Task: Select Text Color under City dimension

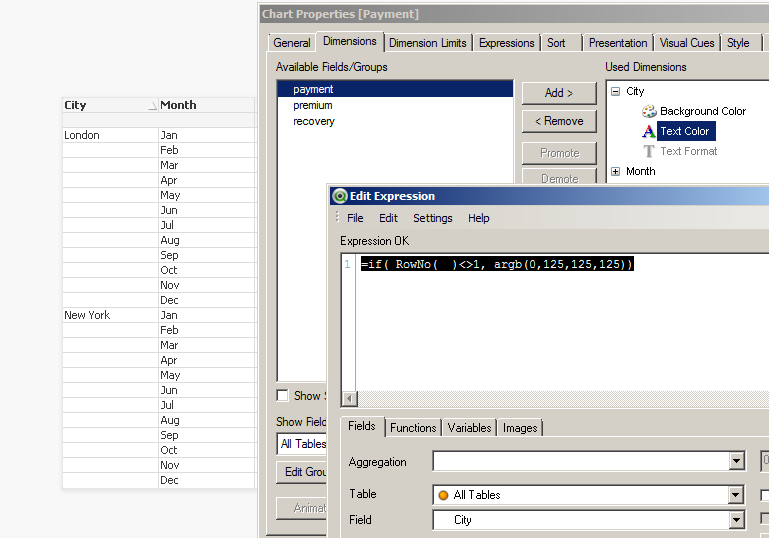Action: point(685,131)
